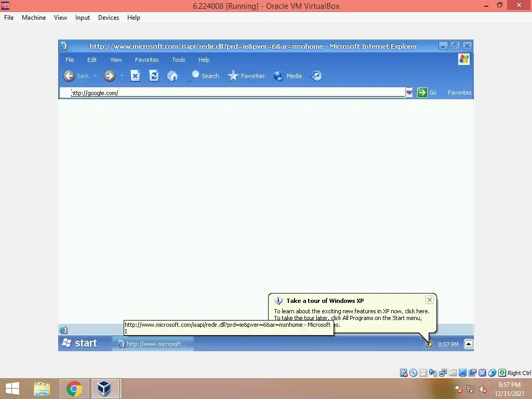This screenshot has width=532, height=399.
Task: Open the IE Help menu
Action: click(204, 60)
